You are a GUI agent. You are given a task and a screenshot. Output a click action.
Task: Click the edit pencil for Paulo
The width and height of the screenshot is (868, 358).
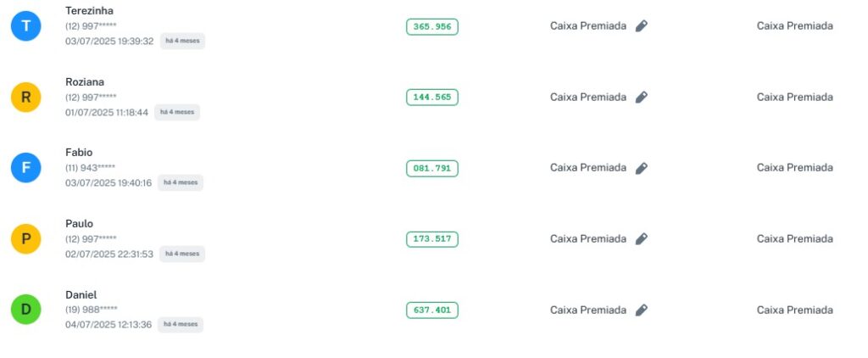click(642, 239)
